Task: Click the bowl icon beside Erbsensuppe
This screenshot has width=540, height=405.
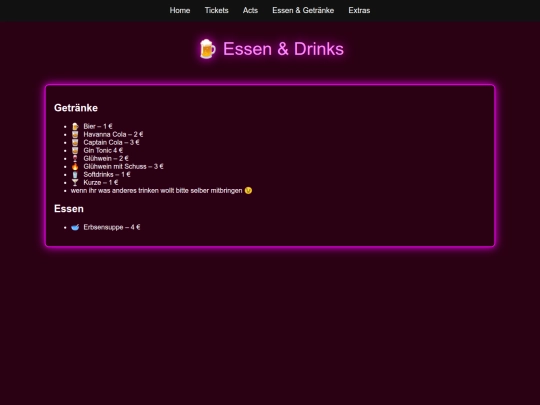Action: 75,227
